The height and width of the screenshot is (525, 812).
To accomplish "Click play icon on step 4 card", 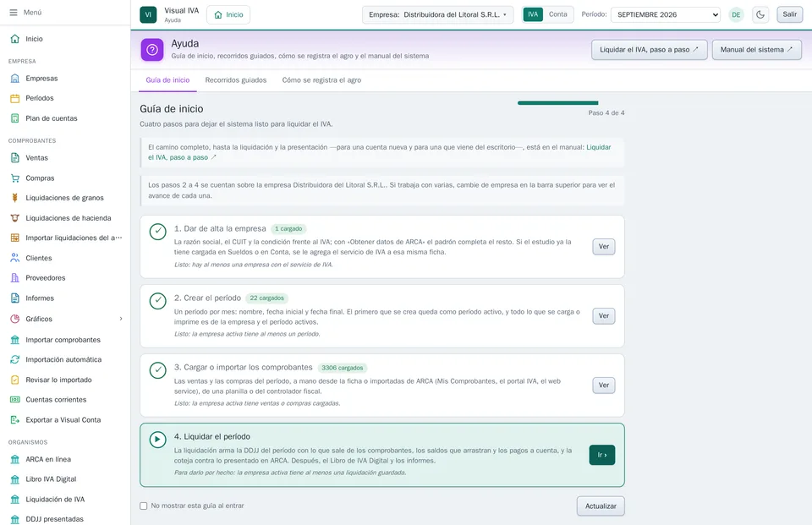I will [x=158, y=440].
